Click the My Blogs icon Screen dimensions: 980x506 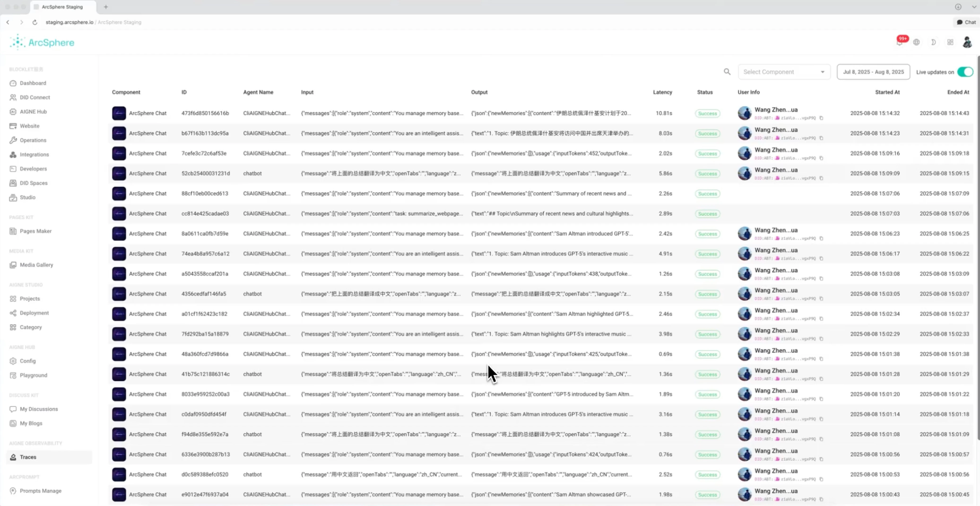pos(13,423)
